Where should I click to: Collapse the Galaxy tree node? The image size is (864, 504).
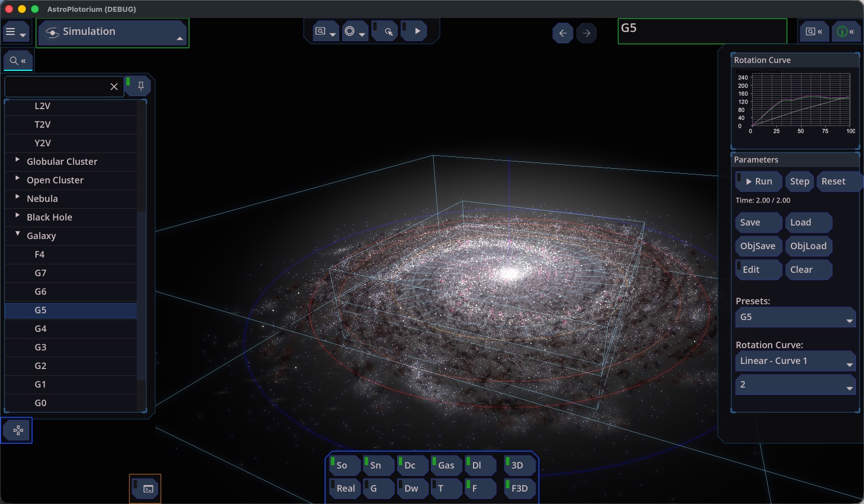[x=17, y=234]
